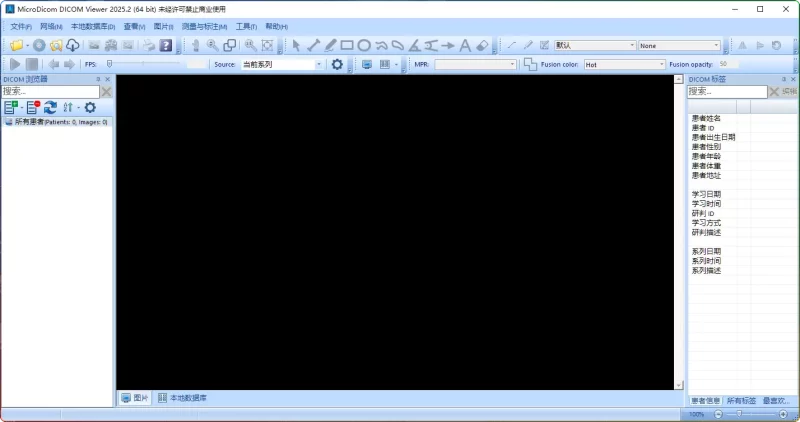The height and width of the screenshot is (422, 800).
Task: Click refresh icon in DICOM browser panel
Action: tap(50, 107)
